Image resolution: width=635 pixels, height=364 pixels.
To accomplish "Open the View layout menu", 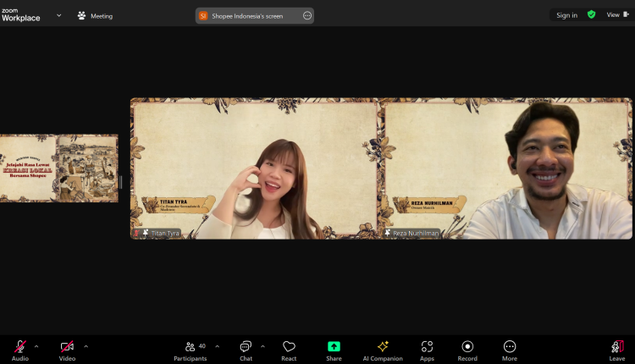I will (x=616, y=15).
